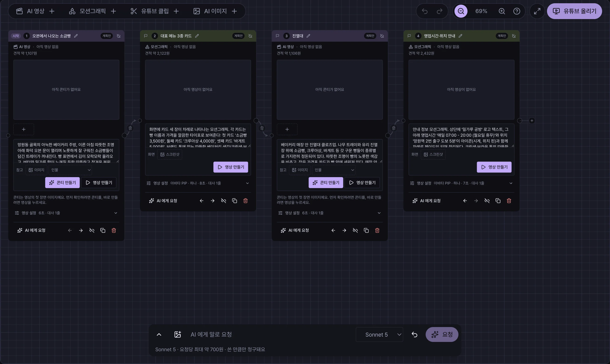Screen dimensions: 610x364
Task: Click 영상 만들기 in scene 2
Action: (231, 167)
